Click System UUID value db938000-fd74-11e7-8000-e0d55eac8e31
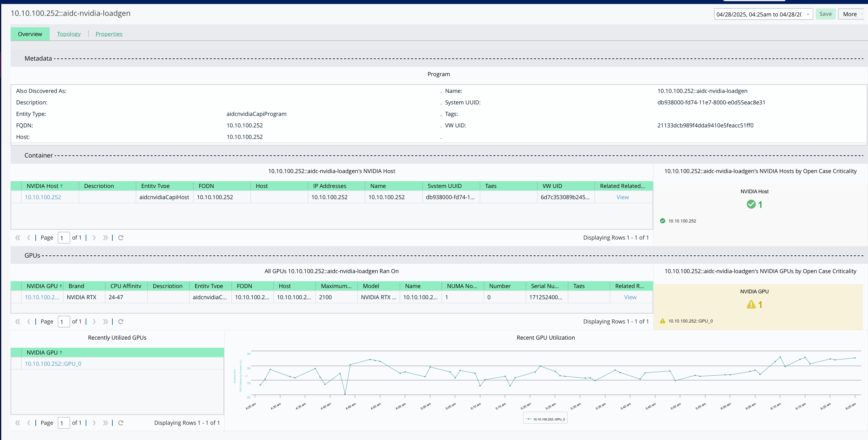The width and height of the screenshot is (868, 440). 711,103
